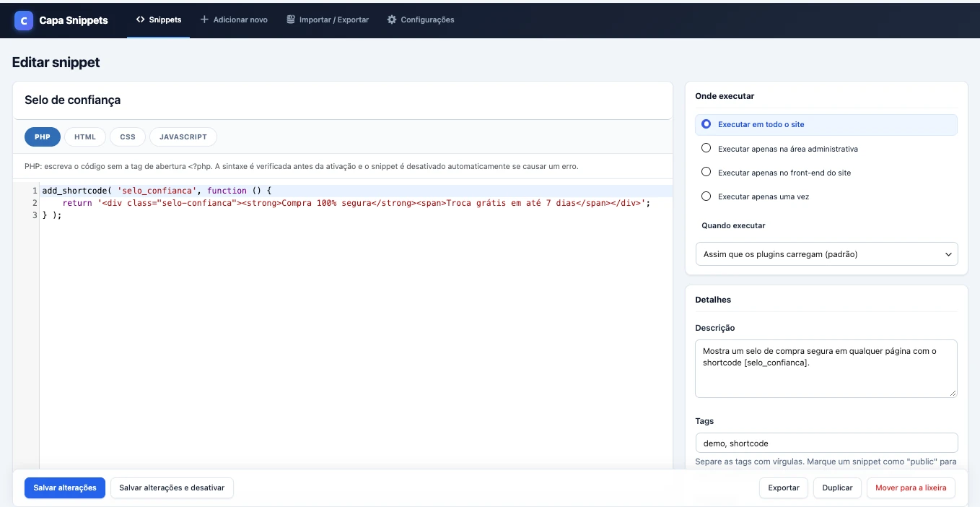Click Mover para a lixeira

pyautogui.click(x=911, y=488)
